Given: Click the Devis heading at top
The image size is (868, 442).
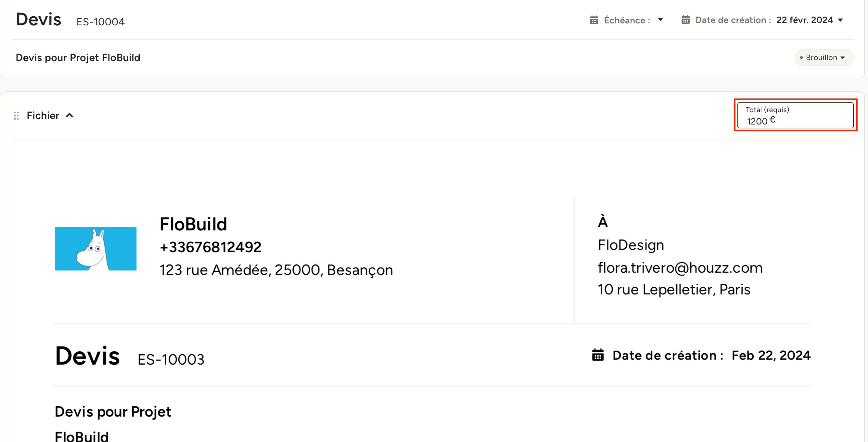Looking at the screenshot, I should pyautogui.click(x=39, y=19).
